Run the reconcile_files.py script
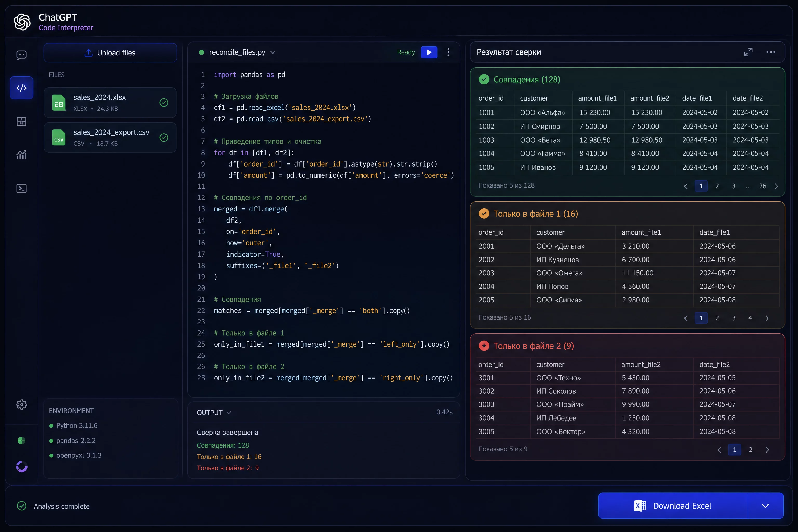798x532 pixels. tap(429, 52)
